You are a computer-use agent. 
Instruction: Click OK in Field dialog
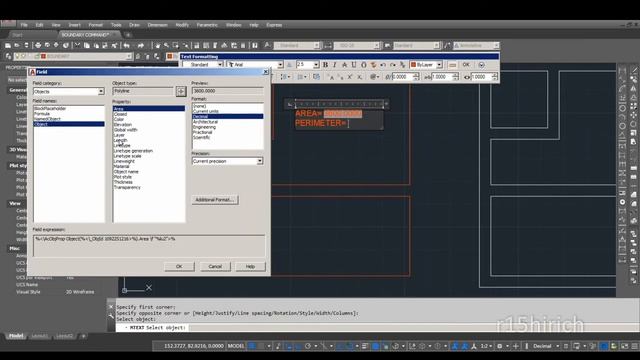pyautogui.click(x=179, y=267)
